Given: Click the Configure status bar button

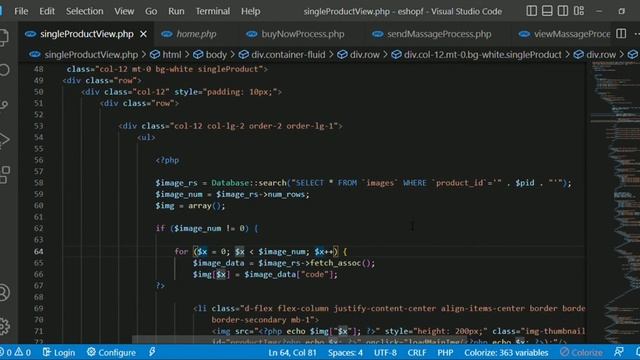Looking at the screenshot, I should tap(111, 352).
